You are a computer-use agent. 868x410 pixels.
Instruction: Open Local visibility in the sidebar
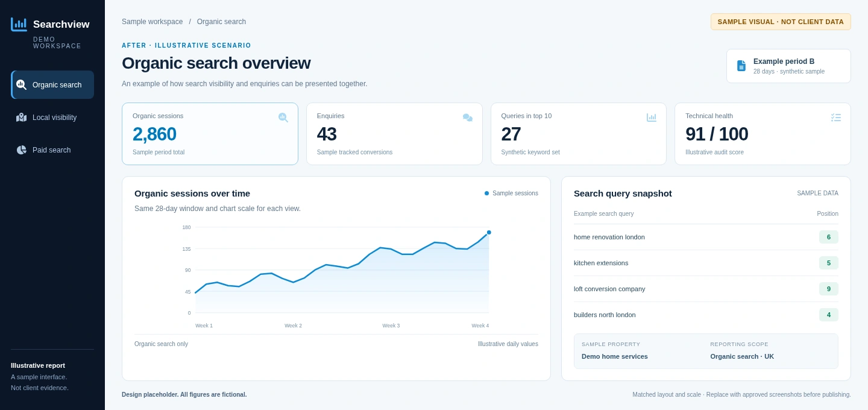(52, 118)
